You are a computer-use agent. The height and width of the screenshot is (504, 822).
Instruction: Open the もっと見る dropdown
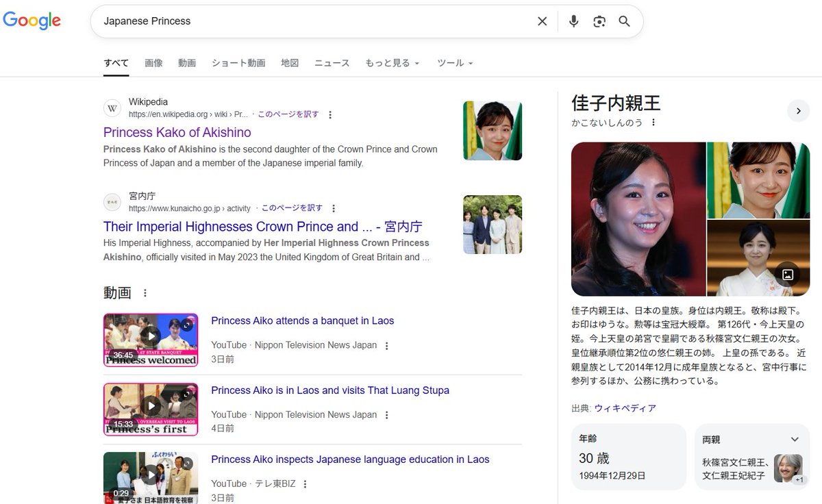[393, 63]
